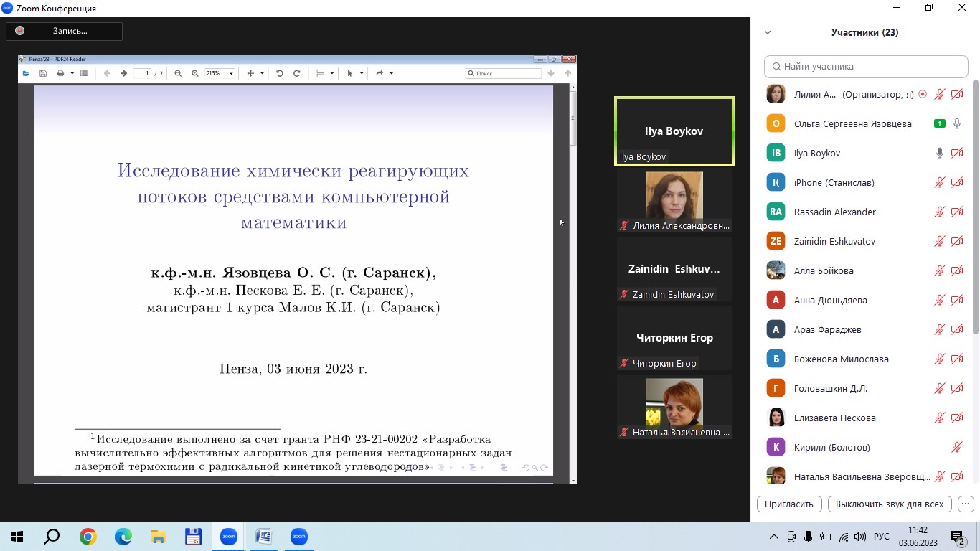Image resolution: width=980 pixels, height=551 pixels.
Task: Select Головашкин Д.Л. in participants list
Action: (830, 388)
